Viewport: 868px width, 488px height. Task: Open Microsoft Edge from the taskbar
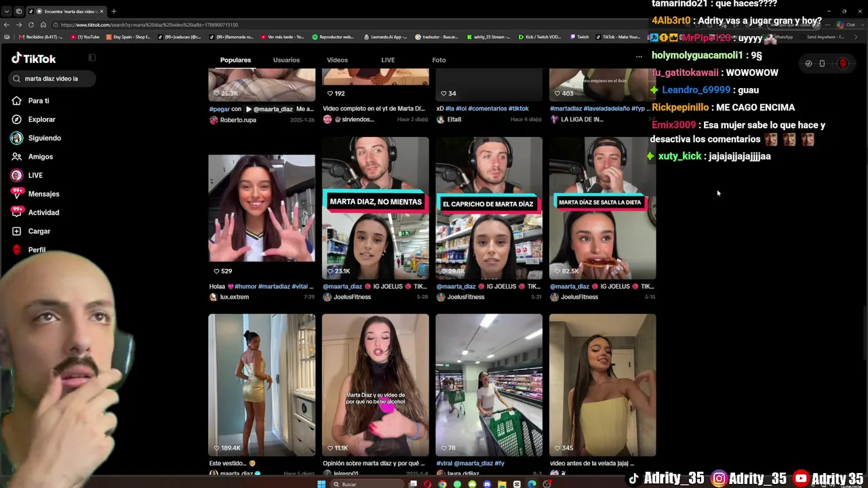click(532, 484)
